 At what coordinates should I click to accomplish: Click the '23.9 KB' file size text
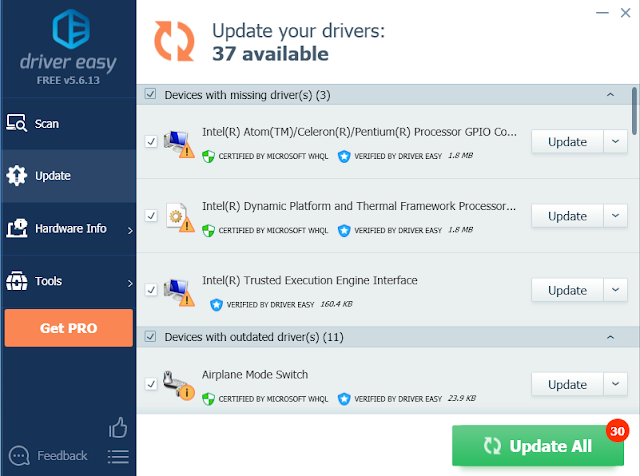pos(462,398)
